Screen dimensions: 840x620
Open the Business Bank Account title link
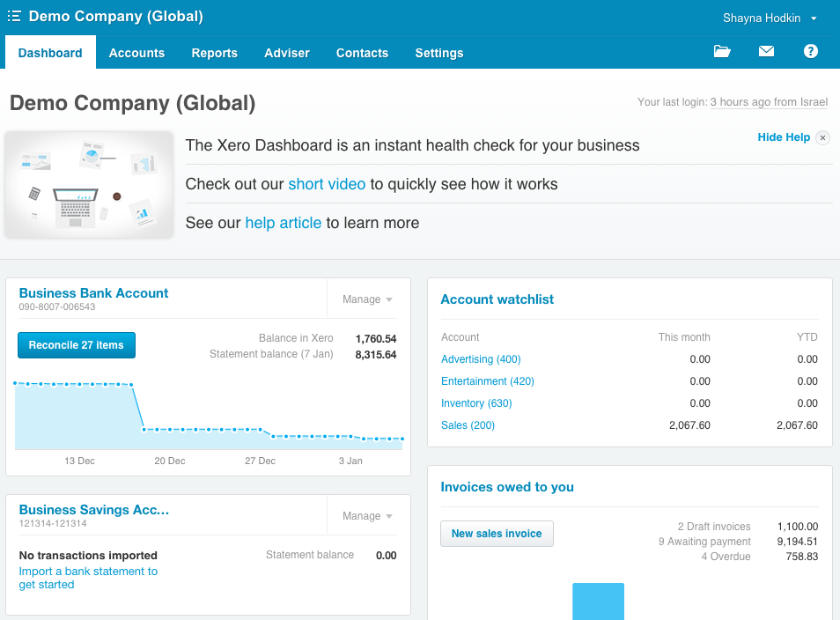[x=93, y=293]
